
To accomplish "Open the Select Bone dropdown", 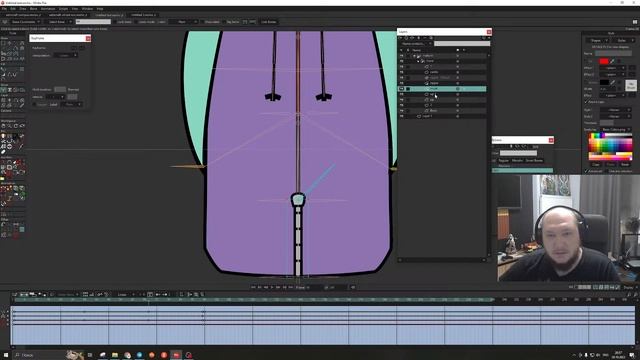I will pyautogui.click(x=59, y=22).
